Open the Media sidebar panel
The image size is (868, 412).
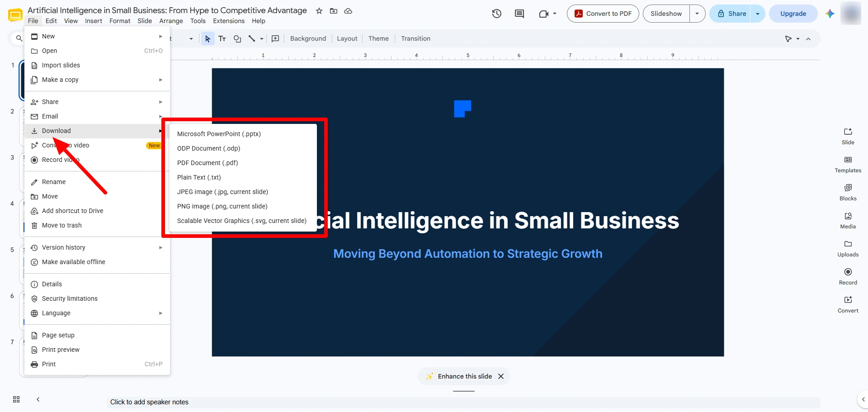pos(848,220)
